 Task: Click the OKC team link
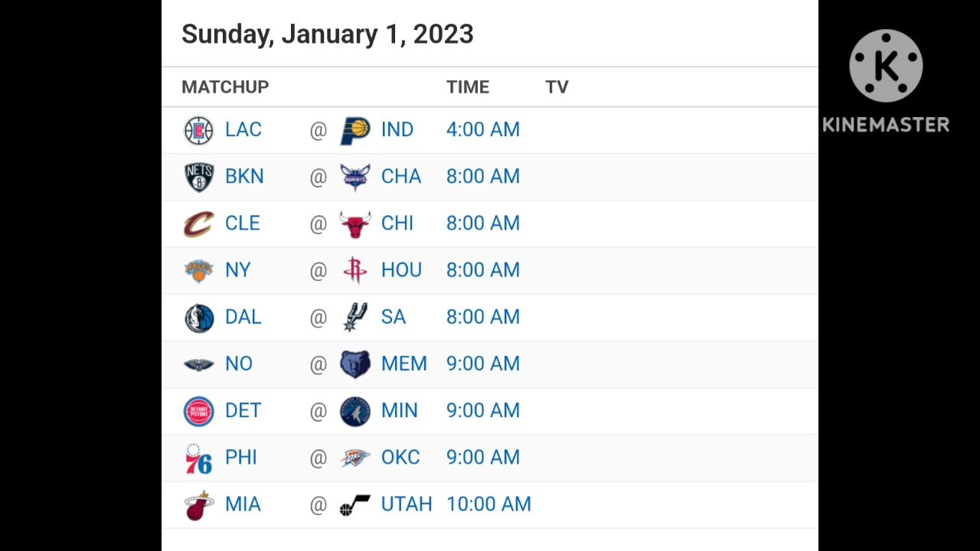[400, 458]
